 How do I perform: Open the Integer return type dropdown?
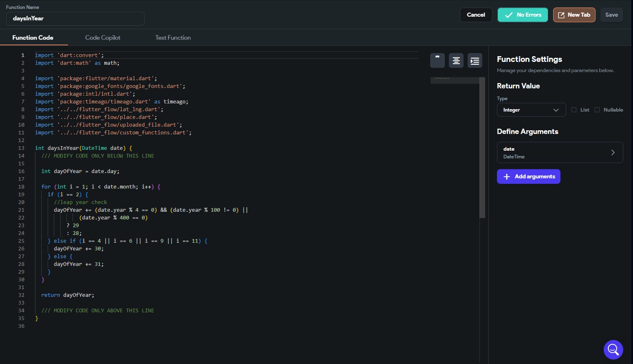pyautogui.click(x=531, y=110)
